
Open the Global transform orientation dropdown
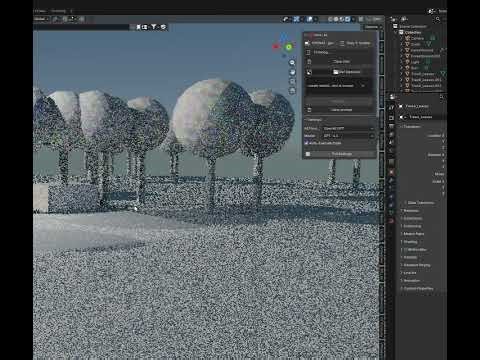pos(41,19)
